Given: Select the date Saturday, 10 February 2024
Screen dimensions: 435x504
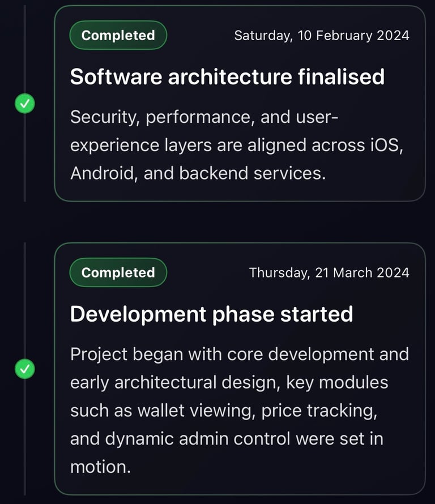Looking at the screenshot, I should coord(321,36).
